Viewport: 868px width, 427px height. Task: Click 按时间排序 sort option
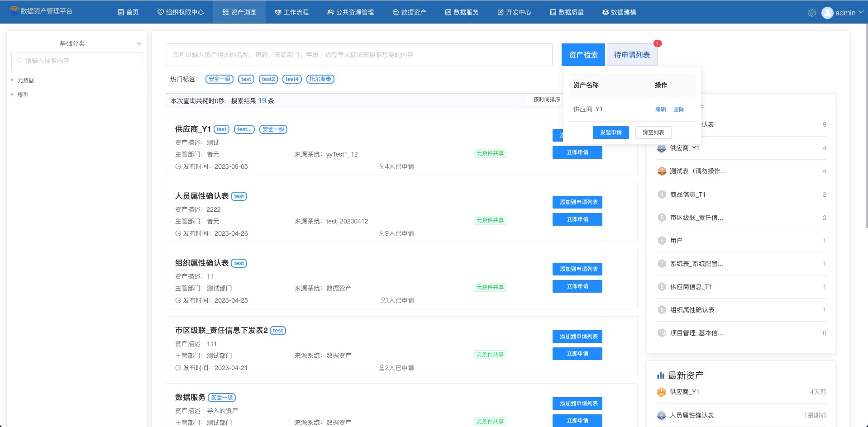coord(547,100)
